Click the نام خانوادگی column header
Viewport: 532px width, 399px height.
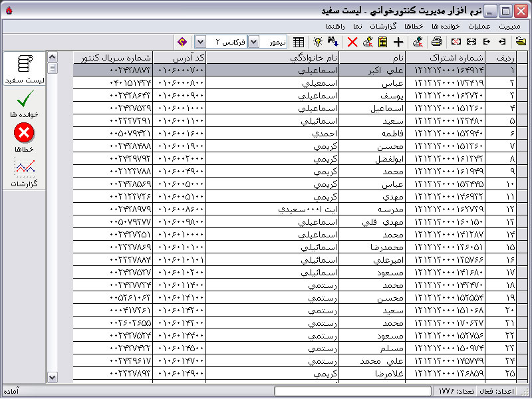pyautogui.click(x=273, y=57)
